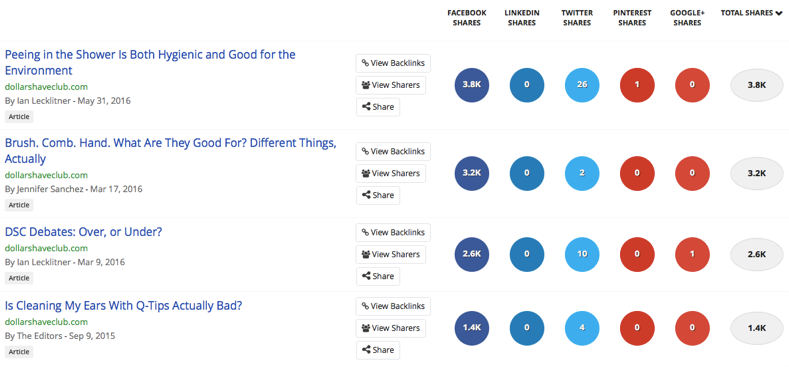Click the 3.2K Facebook shares circle

[x=471, y=174]
